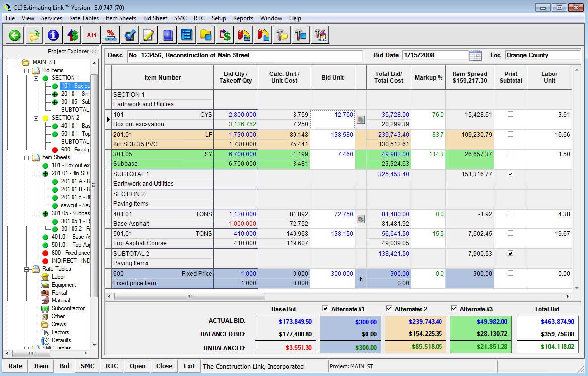Uncheck Print Subtotal for SUBTOTAL 1
The image size is (588, 376).
[x=511, y=174]
